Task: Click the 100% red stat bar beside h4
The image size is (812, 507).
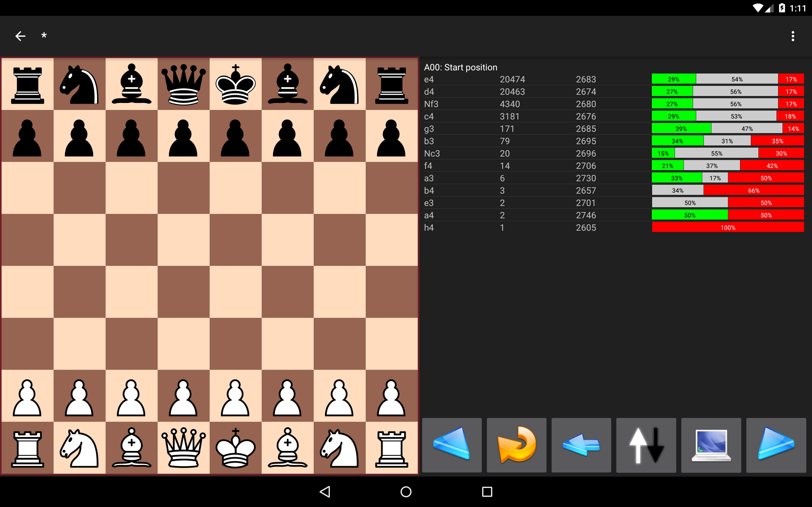Action: click(727, 227)
